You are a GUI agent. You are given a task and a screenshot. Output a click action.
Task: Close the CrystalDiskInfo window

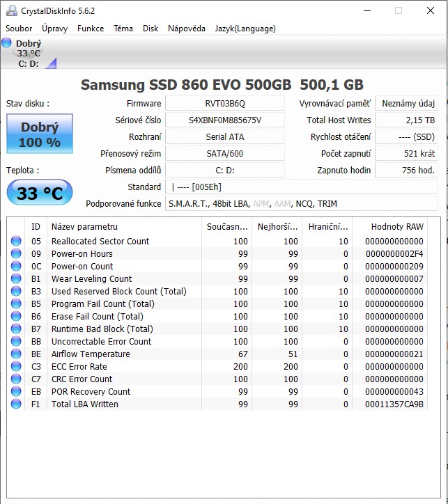point(431,10)
